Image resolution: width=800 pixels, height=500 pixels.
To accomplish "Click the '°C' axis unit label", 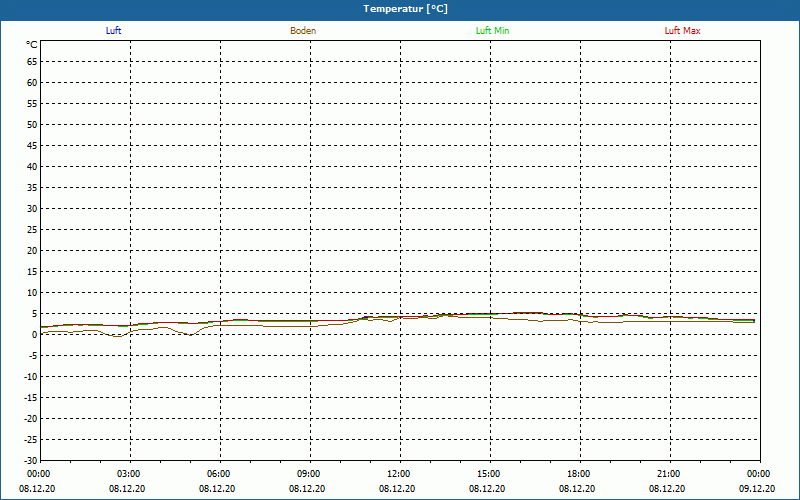I will pyautogui.click(x=32, y=45).
